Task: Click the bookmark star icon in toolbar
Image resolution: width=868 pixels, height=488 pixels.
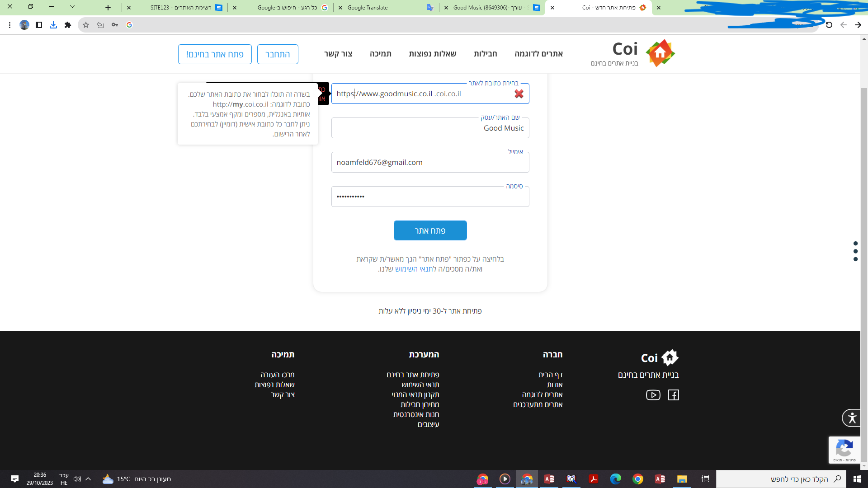Action: coord(86,25)
